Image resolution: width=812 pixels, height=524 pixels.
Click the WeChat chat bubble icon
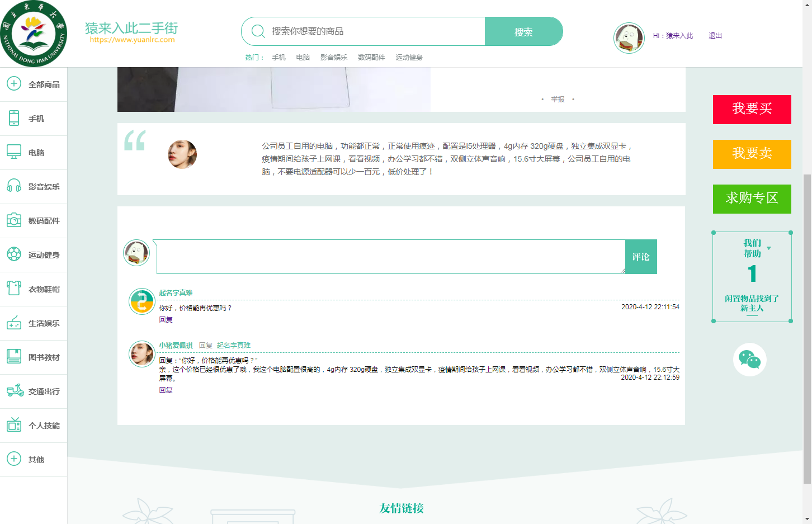(x=749, y=360)
